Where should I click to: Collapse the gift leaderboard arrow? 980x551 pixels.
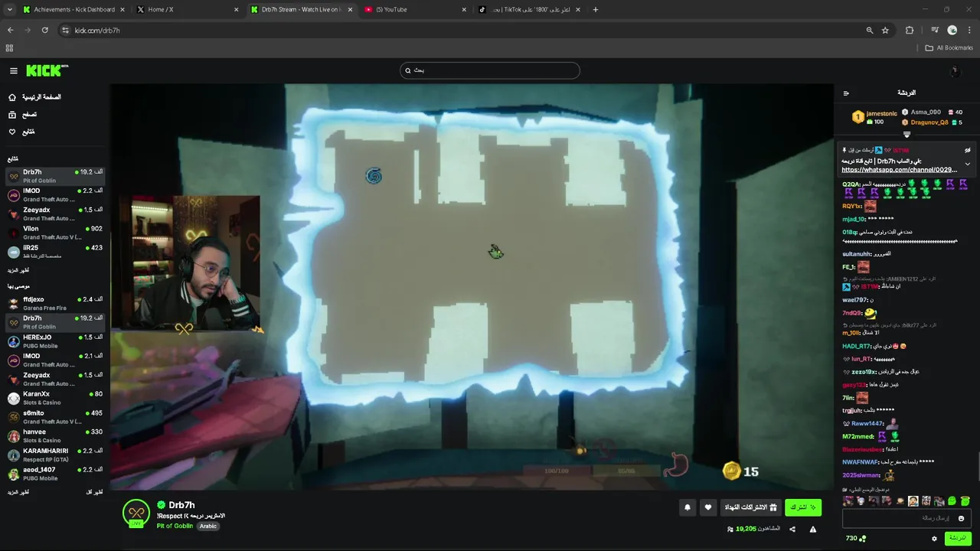[906, 135]
